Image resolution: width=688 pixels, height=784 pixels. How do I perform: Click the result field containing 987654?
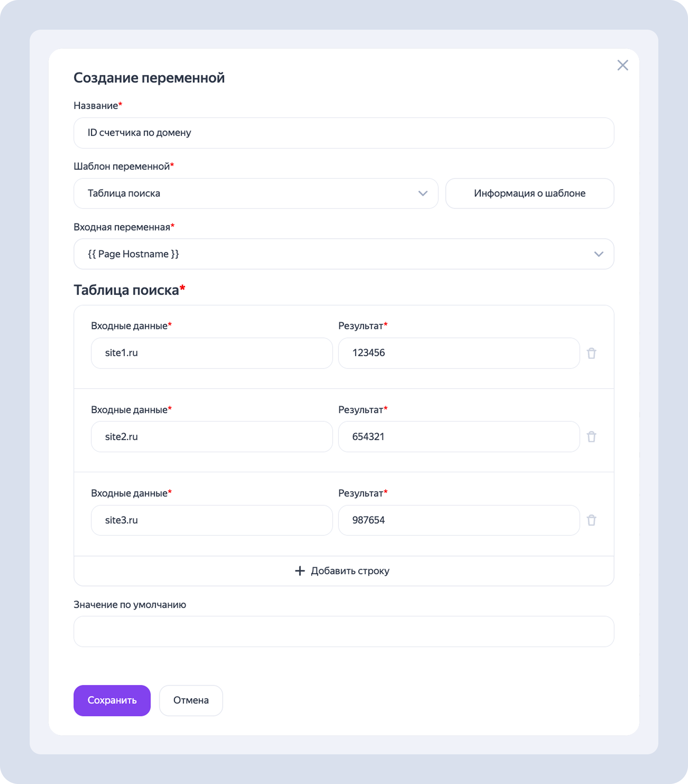pyautogui.click(x=458, y=520)
